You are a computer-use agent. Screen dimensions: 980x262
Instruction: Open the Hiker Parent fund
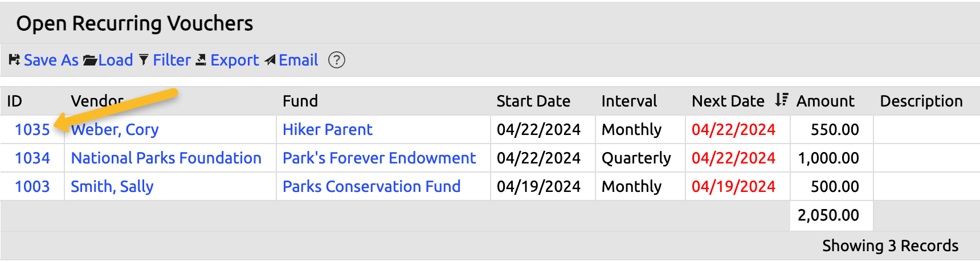pos(328,130)
